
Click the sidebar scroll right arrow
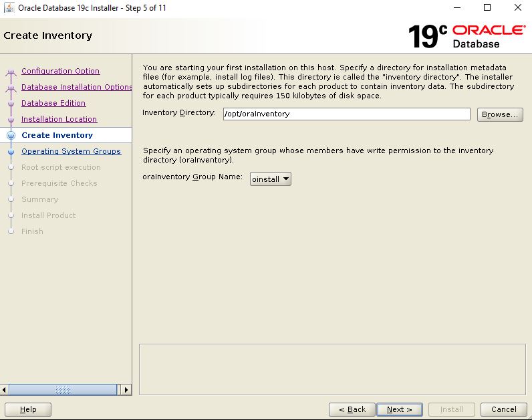(126, 389)
